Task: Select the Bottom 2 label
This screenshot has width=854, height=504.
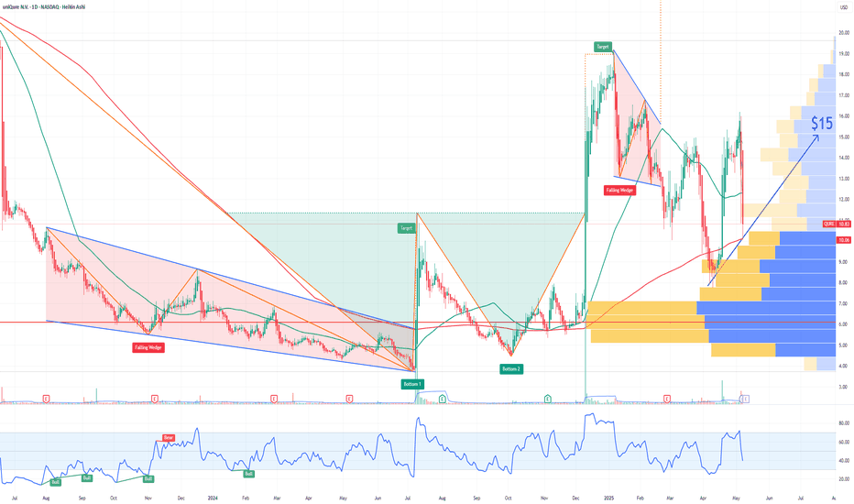Action: click(511, 369)
